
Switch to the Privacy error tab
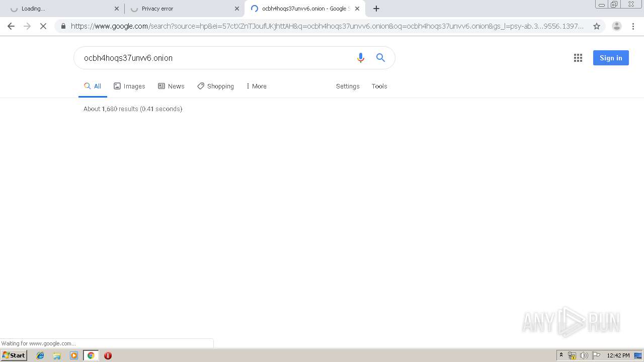(184, 9)
